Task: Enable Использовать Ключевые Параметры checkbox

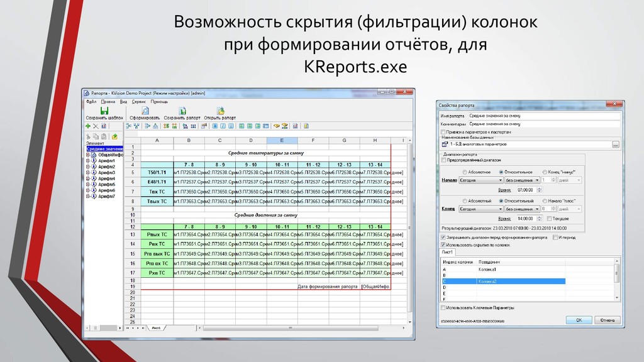Action: (443, 308)
